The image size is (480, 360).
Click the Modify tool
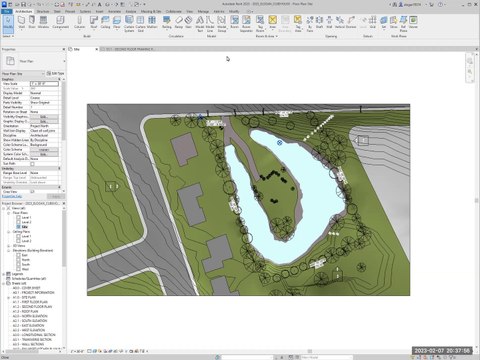[x=8, y=23]
